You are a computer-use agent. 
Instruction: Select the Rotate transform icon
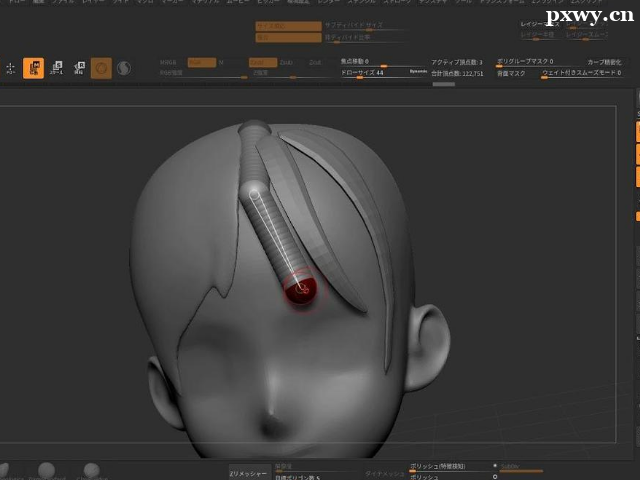(x=79, y=68)
